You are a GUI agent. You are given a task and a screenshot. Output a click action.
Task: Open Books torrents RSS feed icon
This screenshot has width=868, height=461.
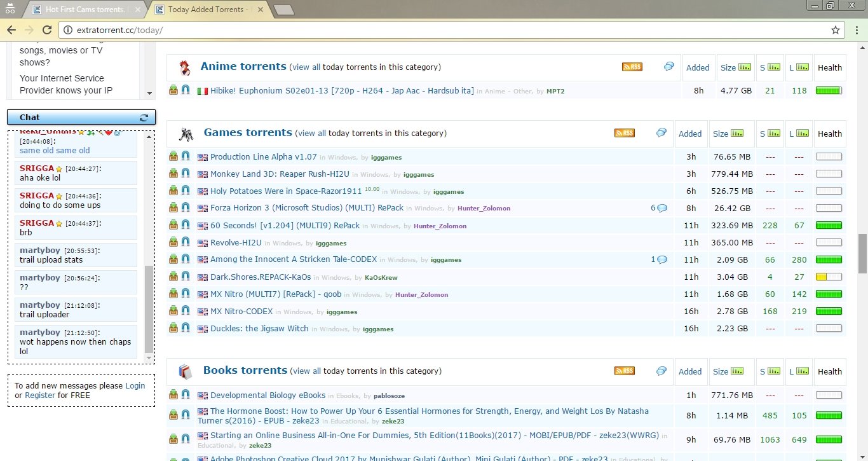point(625,371)
